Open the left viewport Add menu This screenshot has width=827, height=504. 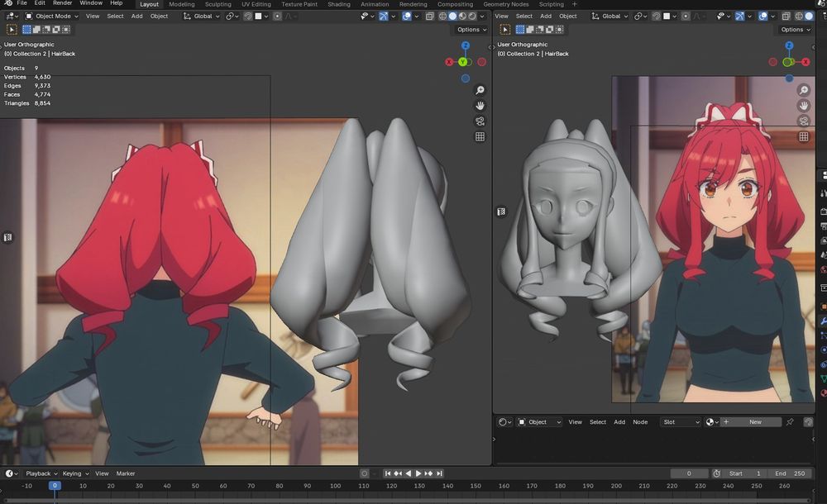click(x=136, y=17)
